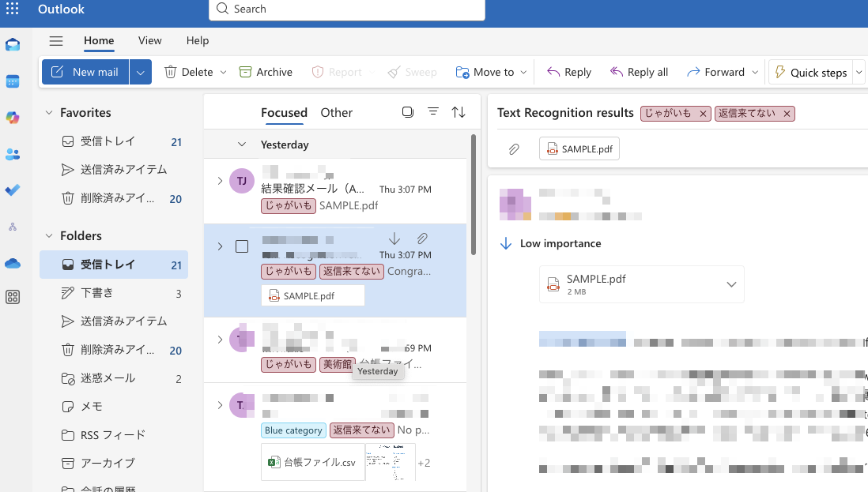Expand conversation of message tagged 美術館

pyautogui.click(x=220, y=340)
